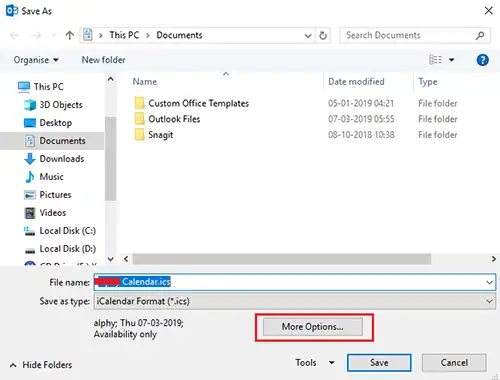
Task: Click the Outlook Files folder icon
Action: click(x=140, y=119)
